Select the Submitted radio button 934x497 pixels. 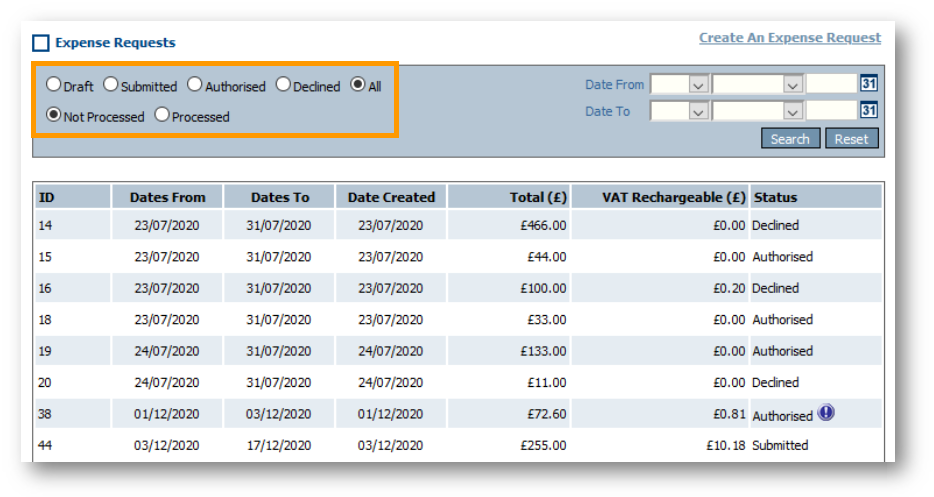[111, 84]
